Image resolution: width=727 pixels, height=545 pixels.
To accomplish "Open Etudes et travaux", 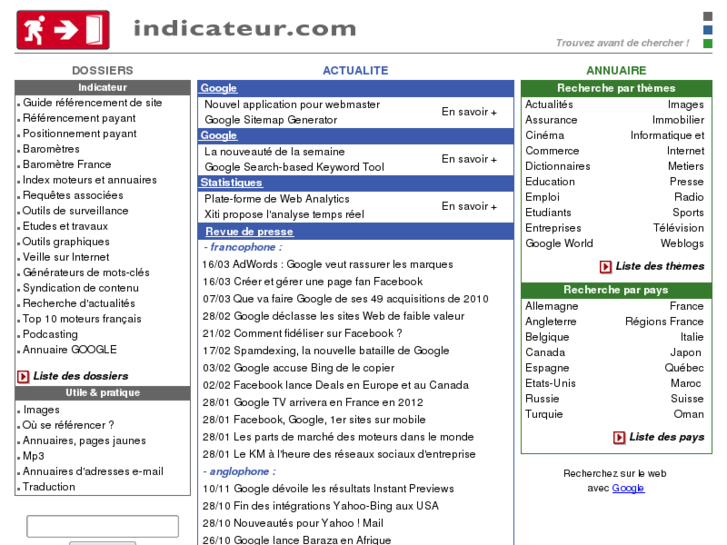I will (x=65, y=226).
